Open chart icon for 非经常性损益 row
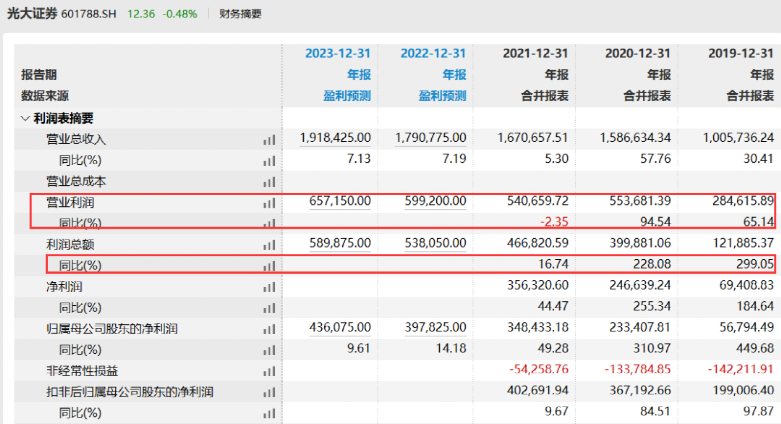 [x=269, y=371]
